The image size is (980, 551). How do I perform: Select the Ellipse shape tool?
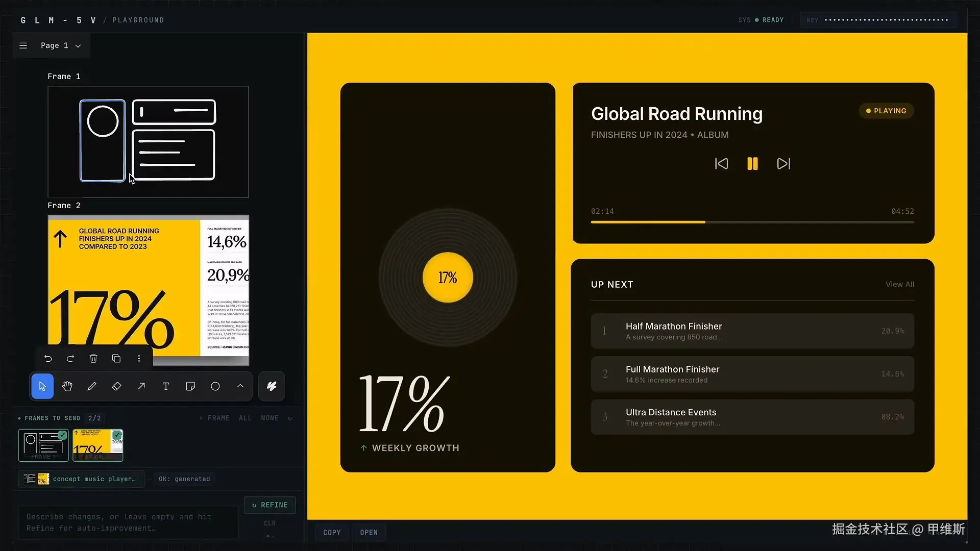(215, 386)
